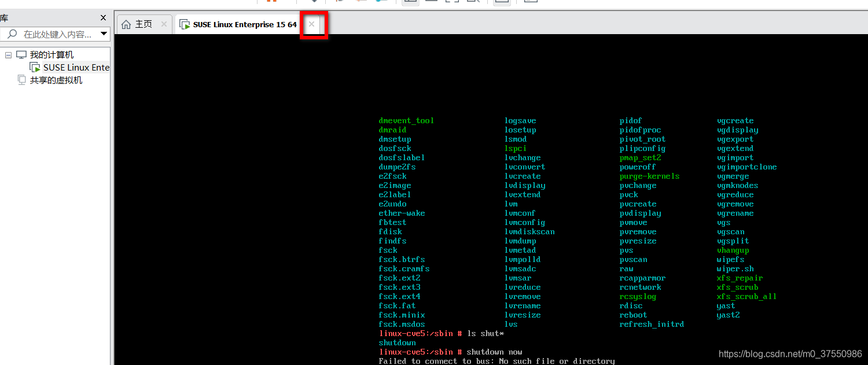The height and width of the screenshot is (365, 868).
Task: Click 'fsck.msdos' in the terminal output
Action: (x=402, y=325)
